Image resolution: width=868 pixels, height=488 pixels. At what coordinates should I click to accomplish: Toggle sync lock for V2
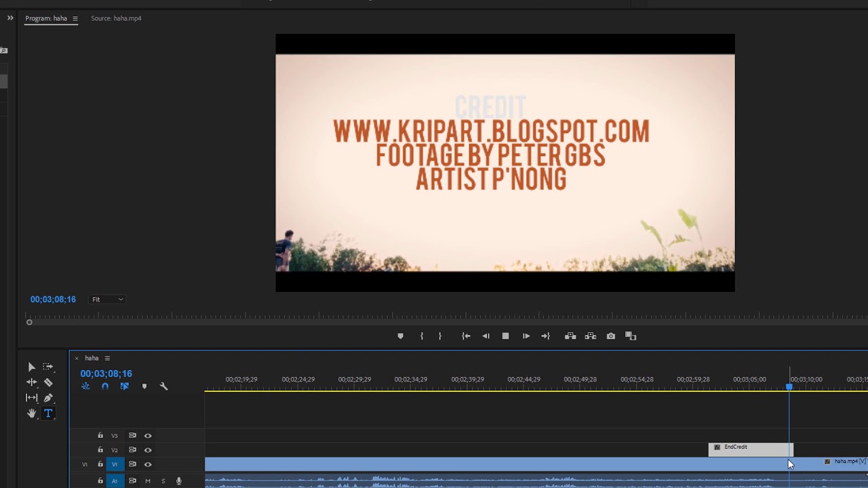pyautogui.click(x=132, y=450)
